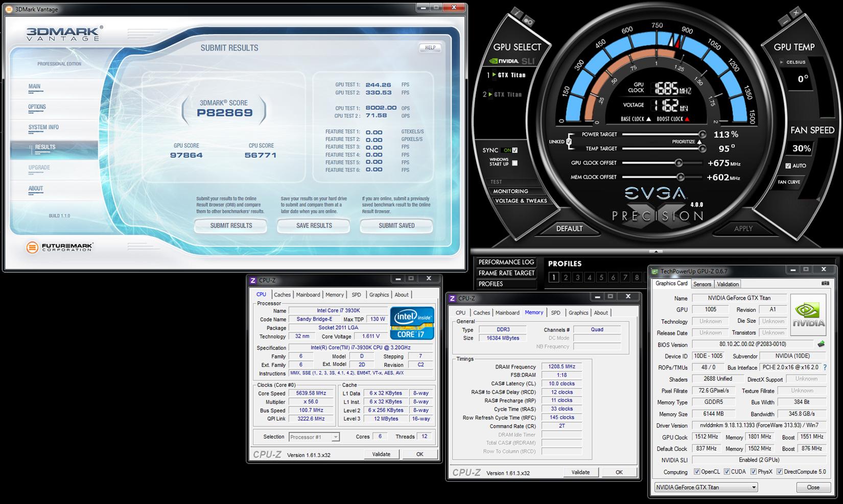
Task: Open System Info in 3DMark Vantage
Action: click(x=43, y=127)
